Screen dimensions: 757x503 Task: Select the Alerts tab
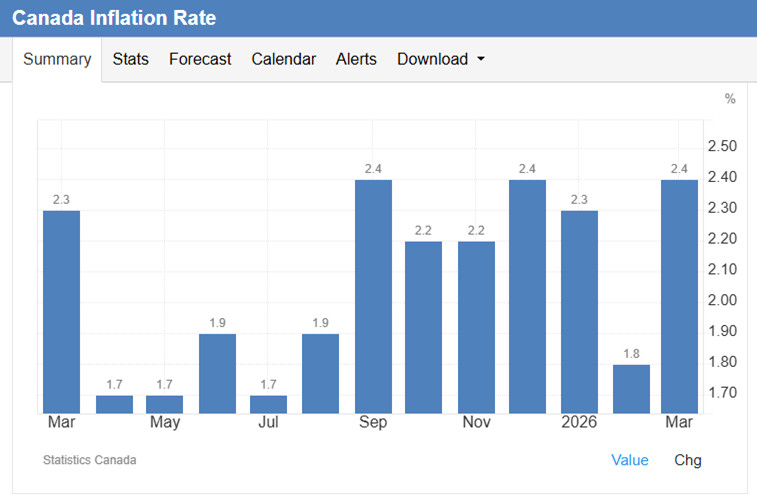pos(356,59)
